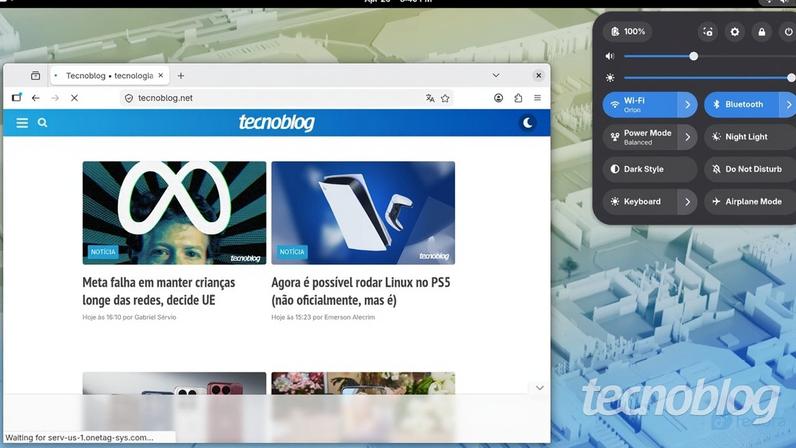Expand the Bluetooth devices submenu arrow
This screenshot has height=448, width=796.
click(x=788, y=105)
